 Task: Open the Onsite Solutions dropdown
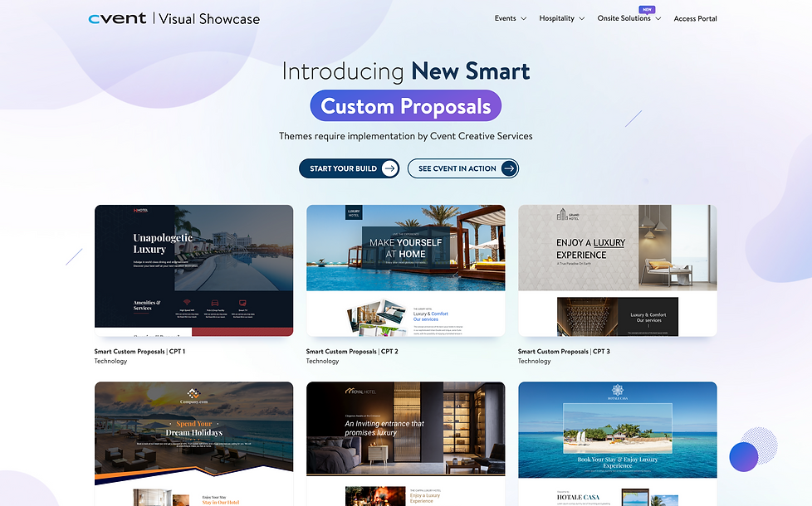[x=629, y=18]
